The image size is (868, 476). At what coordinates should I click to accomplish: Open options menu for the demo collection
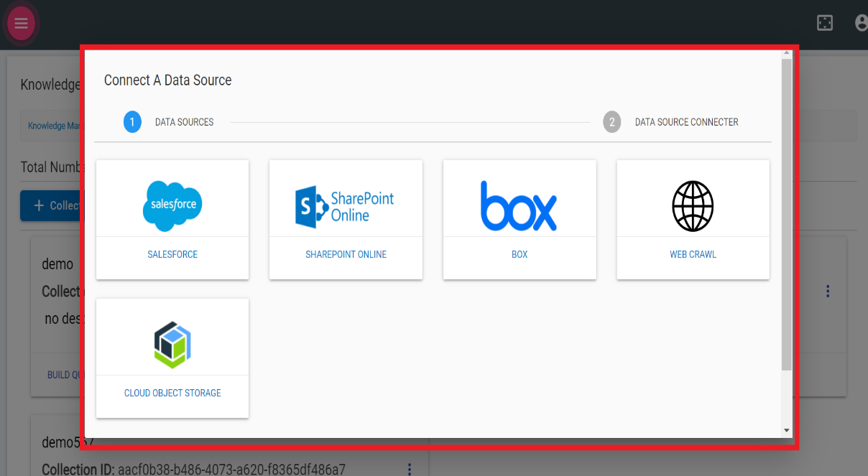(x=827, y=291)
